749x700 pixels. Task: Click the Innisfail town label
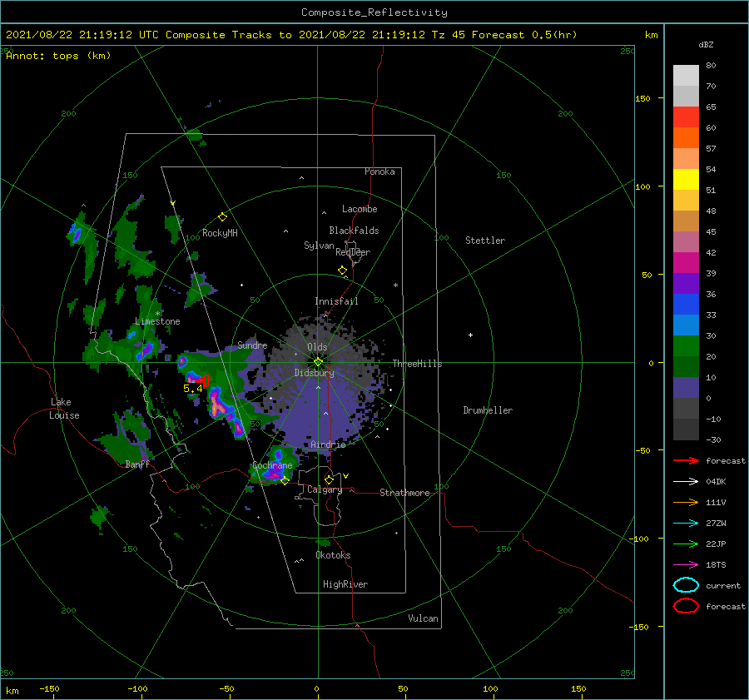coord(336,301)
